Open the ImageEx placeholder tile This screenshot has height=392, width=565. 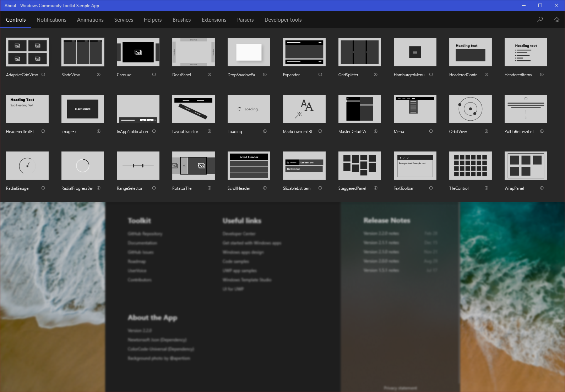click(83, 109)
